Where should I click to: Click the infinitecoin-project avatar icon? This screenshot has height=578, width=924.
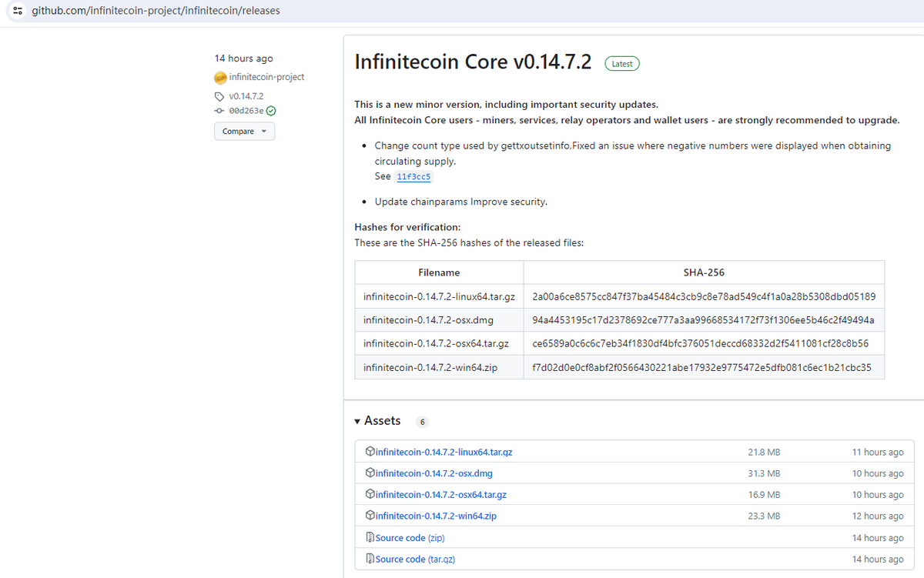click(220, 77)
